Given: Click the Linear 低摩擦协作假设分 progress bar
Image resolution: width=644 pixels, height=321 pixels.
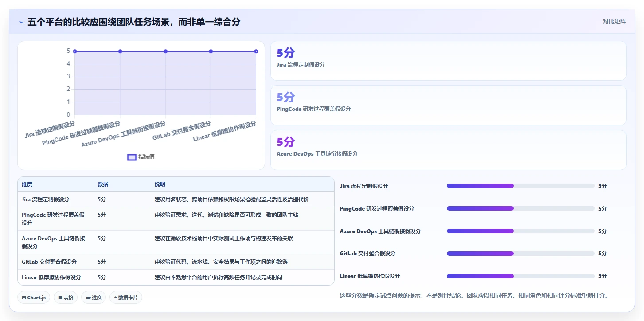Looking at the screenshot, I should 521,276.
